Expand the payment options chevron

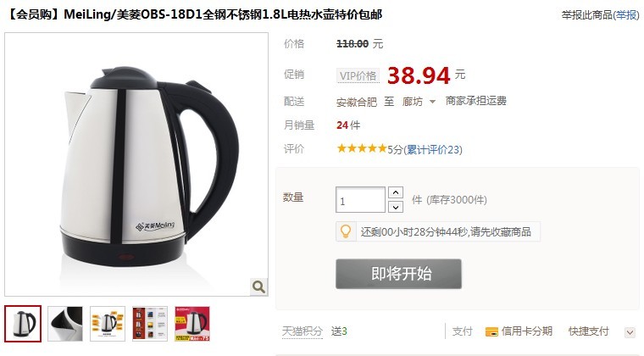click(x=630, y=332)
